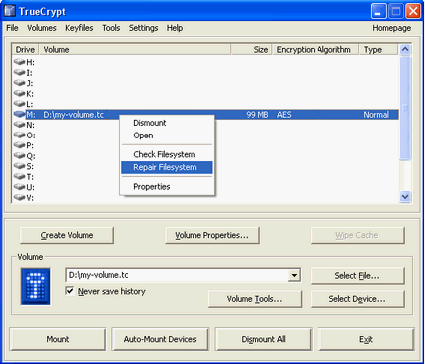Screen dimensions: 425x364
Task: Click the drive icon for I:
Action: pyautogui.click(x=20, y=72)
